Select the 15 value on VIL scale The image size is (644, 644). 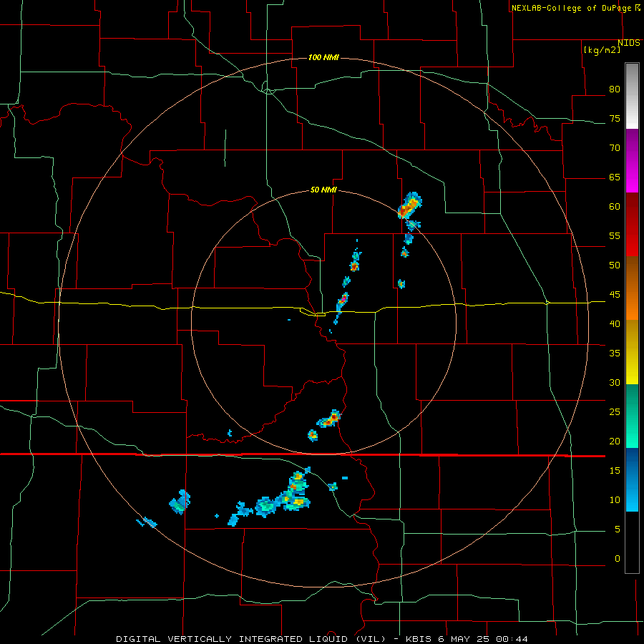click(615, 470)
